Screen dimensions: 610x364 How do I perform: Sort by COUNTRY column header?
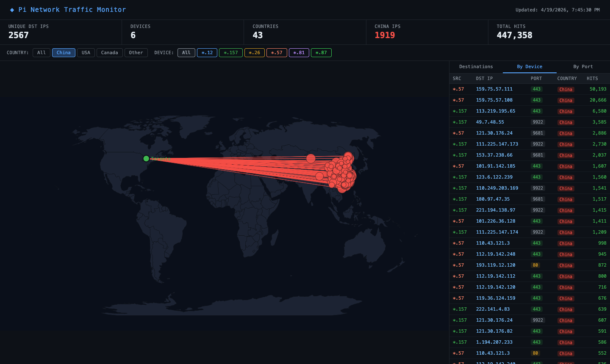(567, 78)
